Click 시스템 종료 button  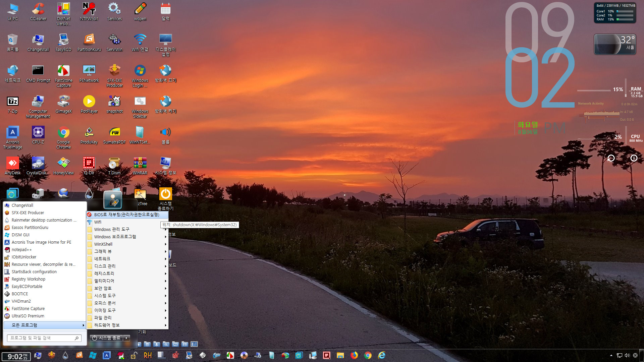point(106,338)
